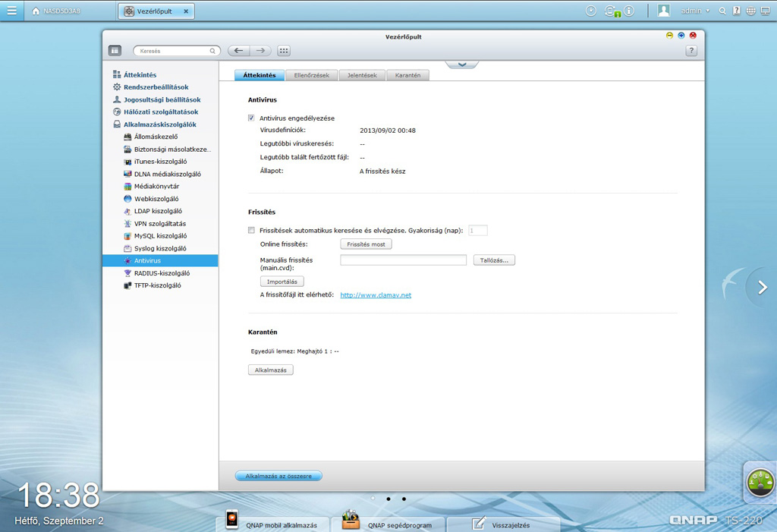Select the Áttekintés tab
This screenshot has height=532, width=777.
(260, 75)
